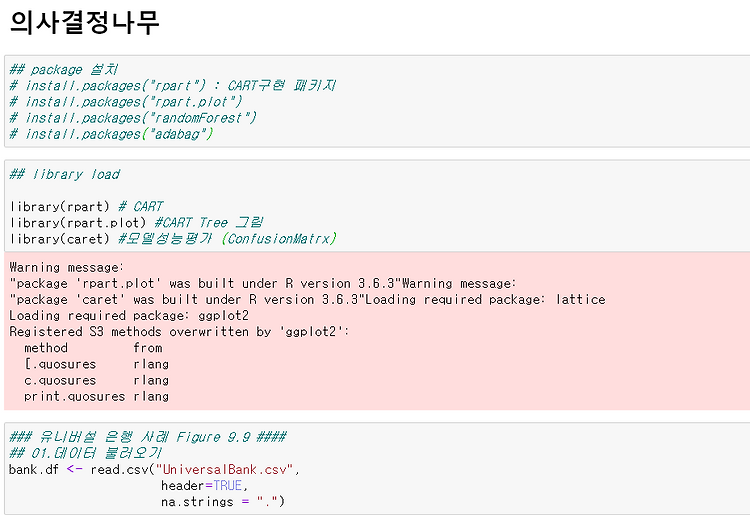Click the first 'Warning message:' output line
Image resolution: width=750 pixels, height=515 pixels.
click(x=66, y=267)
